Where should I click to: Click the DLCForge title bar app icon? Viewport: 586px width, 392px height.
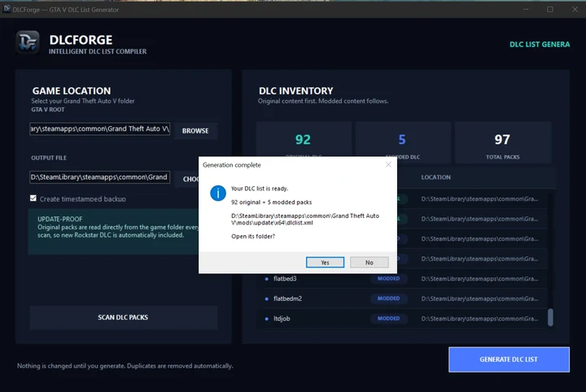click(7, 9)
